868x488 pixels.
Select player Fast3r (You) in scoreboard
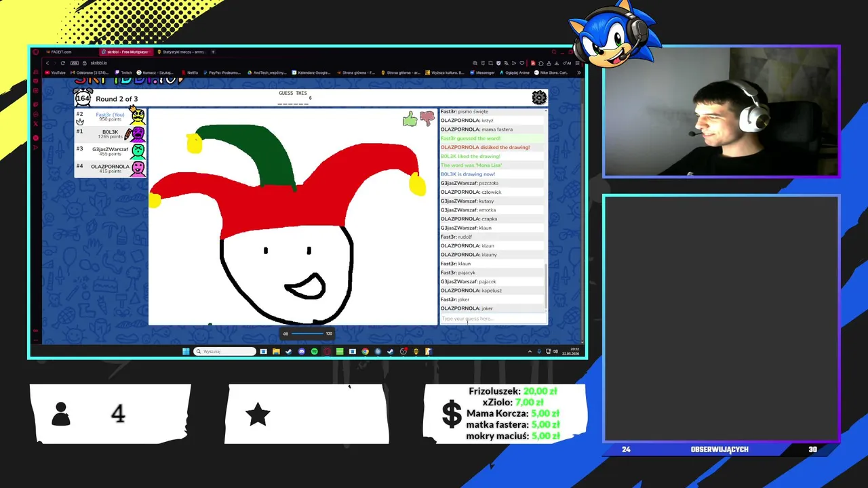[x=110, y=117]
